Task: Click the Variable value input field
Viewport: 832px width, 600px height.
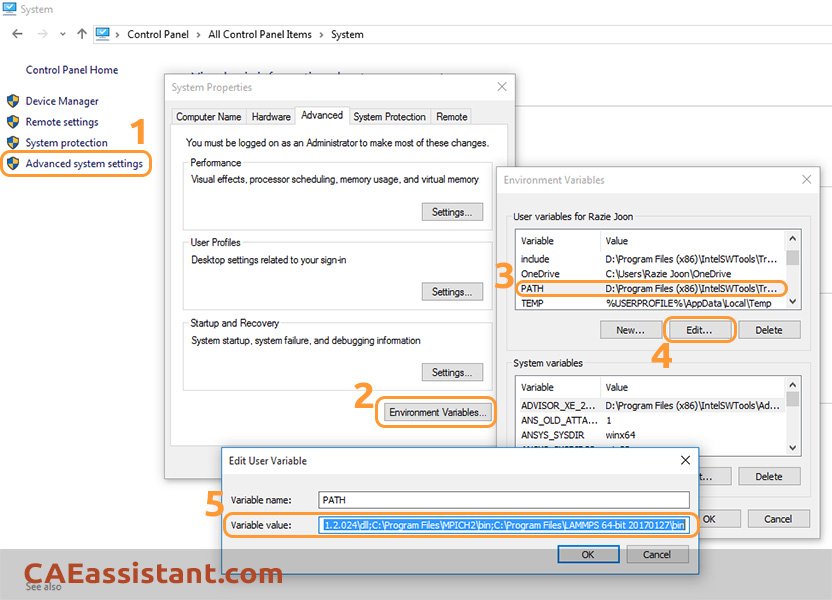Action: [x=504, y=525]
